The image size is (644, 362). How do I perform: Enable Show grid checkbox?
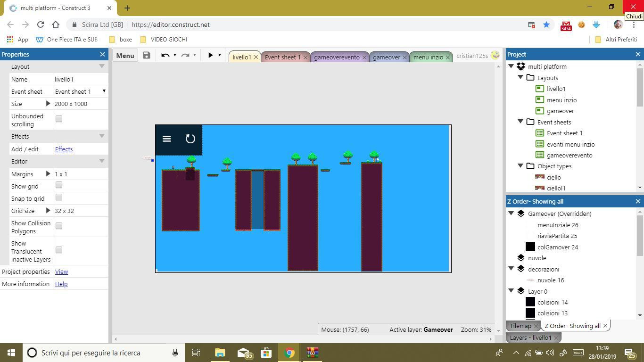[x=59, y=185]
